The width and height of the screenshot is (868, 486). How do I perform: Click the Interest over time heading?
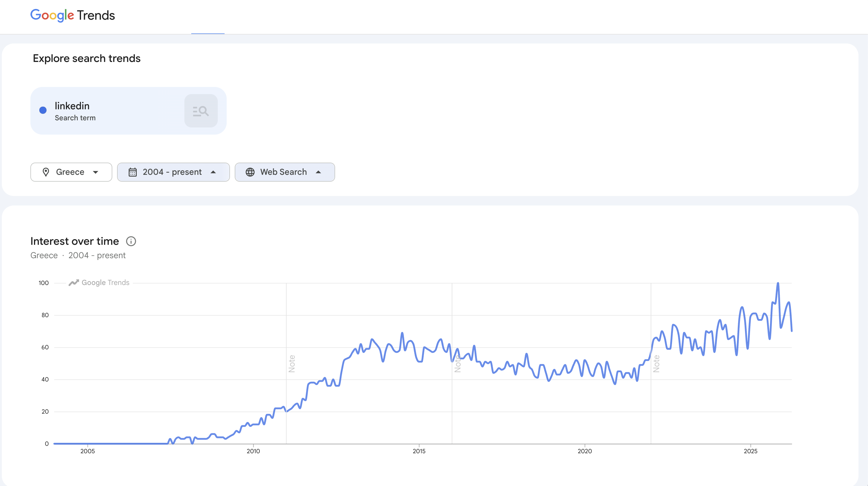(x=74, y=241)
